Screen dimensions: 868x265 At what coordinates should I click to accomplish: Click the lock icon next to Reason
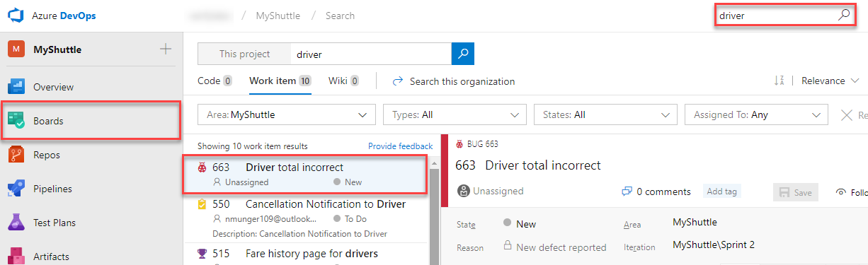(508, 246)
